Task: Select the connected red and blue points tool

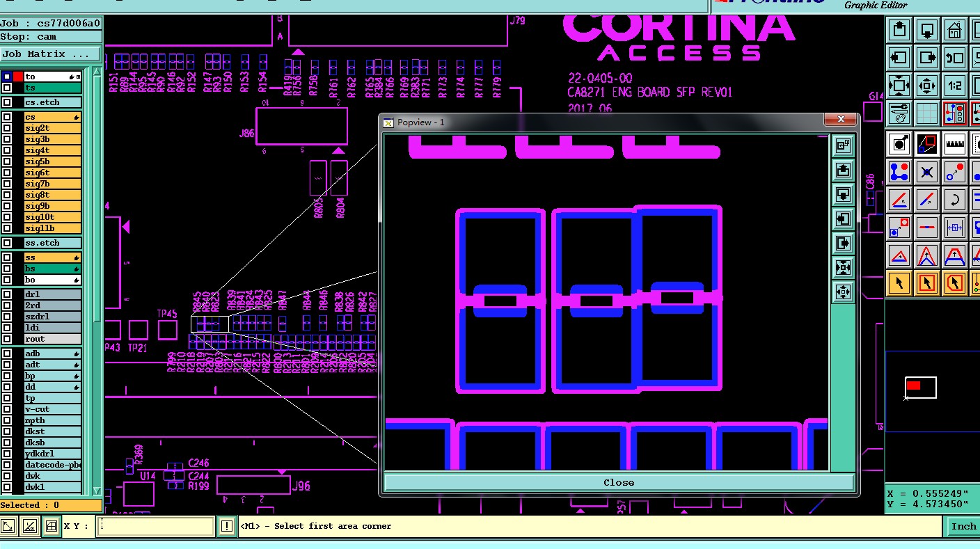Action: click(x=899, y=172)
